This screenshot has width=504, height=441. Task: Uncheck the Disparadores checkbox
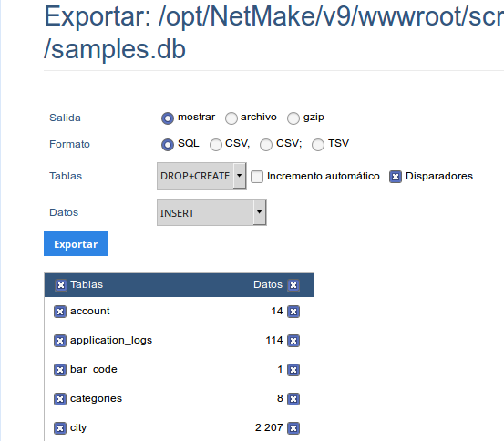(396, 177)
